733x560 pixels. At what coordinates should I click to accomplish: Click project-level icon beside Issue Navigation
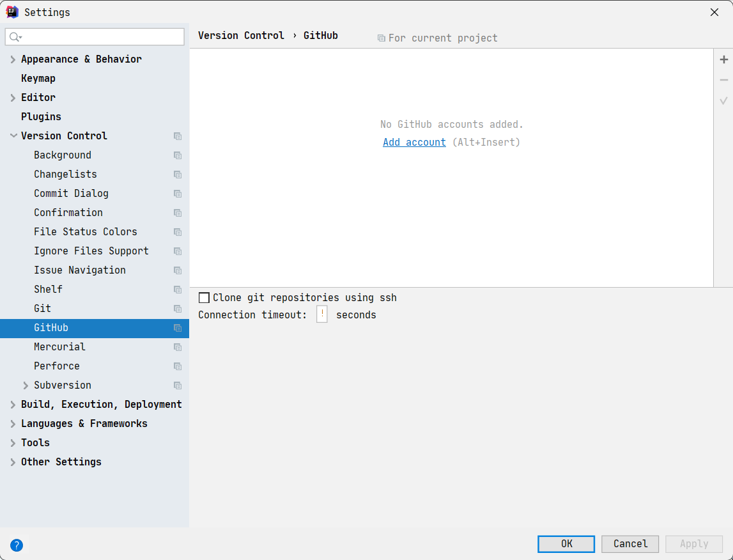point(178,270)
